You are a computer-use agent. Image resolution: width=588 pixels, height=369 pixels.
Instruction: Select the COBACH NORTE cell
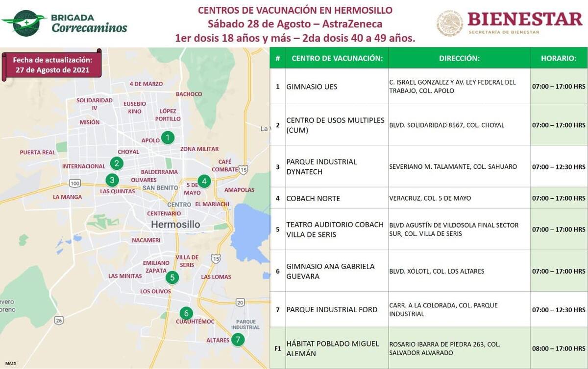pos(337,198)
